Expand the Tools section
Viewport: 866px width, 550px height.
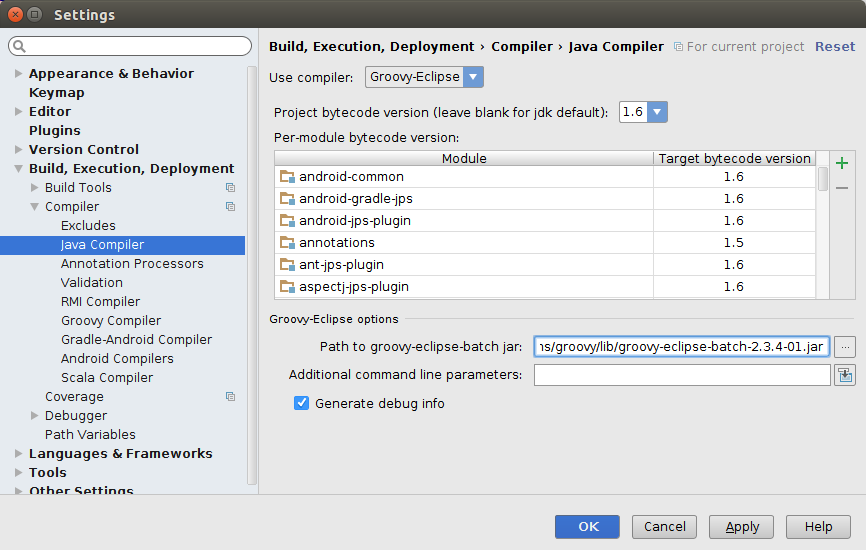point(18,473)
